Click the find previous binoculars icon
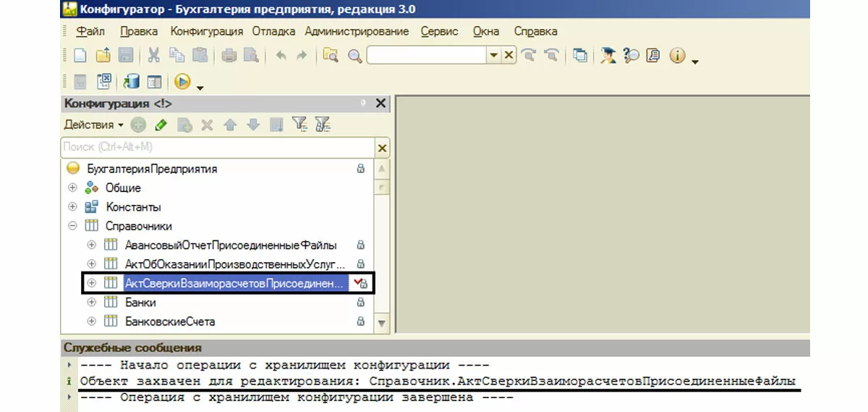Viewport: 868px width, 412px height. [552, 55]
